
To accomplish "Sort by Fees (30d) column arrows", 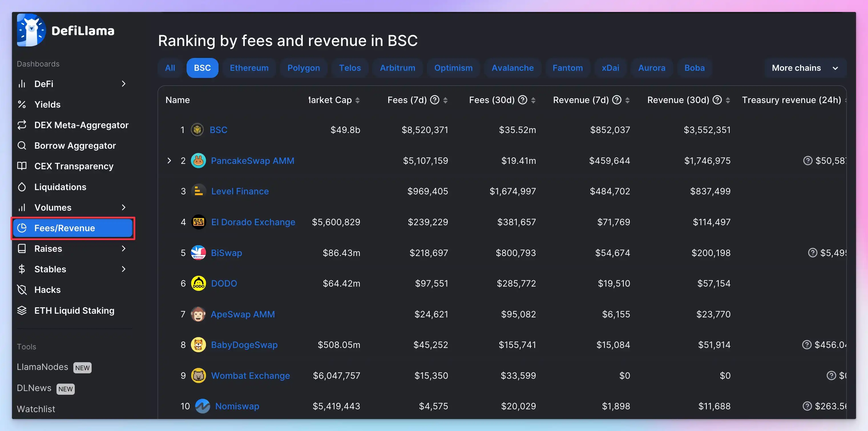I will point(533,100).
